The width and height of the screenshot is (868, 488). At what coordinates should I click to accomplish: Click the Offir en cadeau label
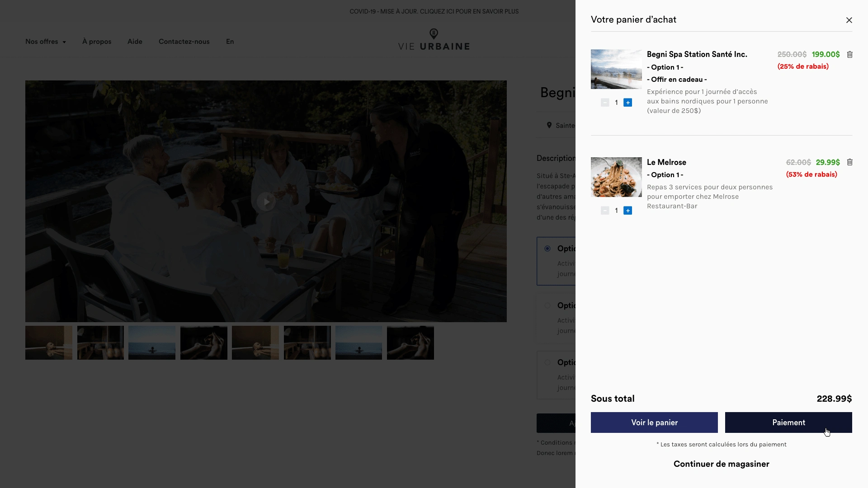[x=677, y=80]
